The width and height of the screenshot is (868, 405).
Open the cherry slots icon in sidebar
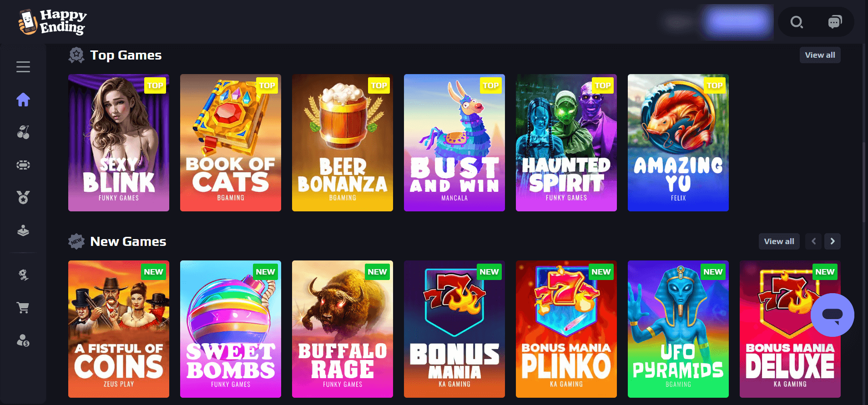pos(23,132)
